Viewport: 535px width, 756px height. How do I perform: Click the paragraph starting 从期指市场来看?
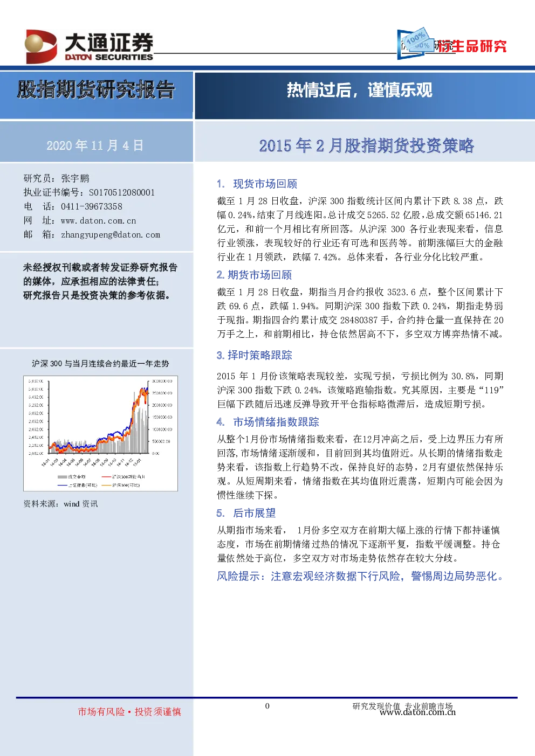click(x=360, y=544)
